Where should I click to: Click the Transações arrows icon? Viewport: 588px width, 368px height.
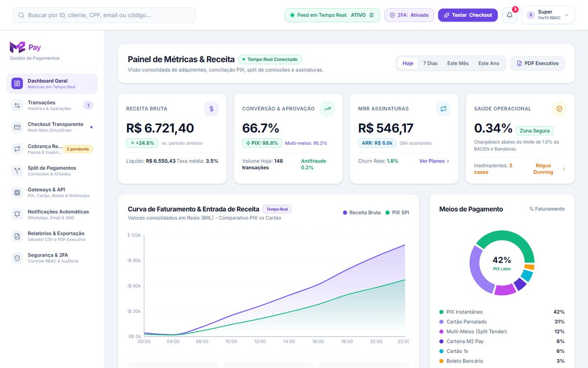[x=17, y=105]
